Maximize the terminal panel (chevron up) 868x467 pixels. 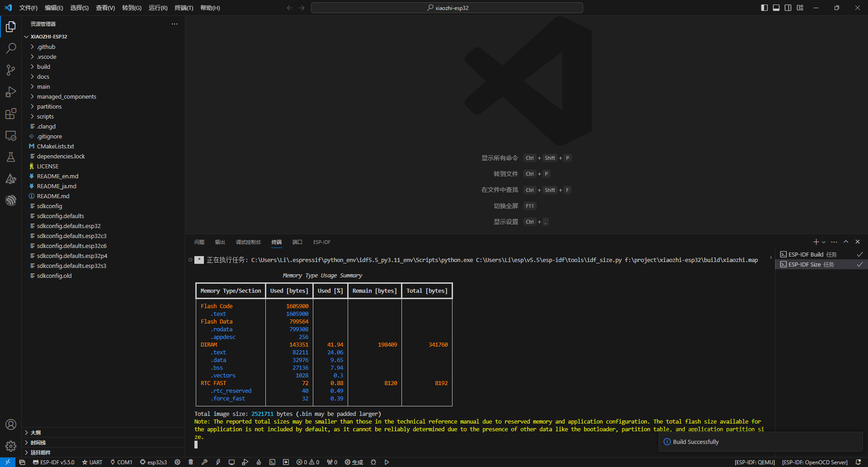tap(845, 242)
